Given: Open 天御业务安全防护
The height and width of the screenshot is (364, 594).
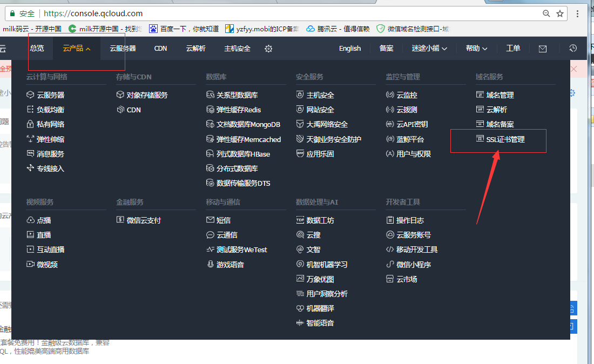Looking at the screenshot, I should (329, 139).
